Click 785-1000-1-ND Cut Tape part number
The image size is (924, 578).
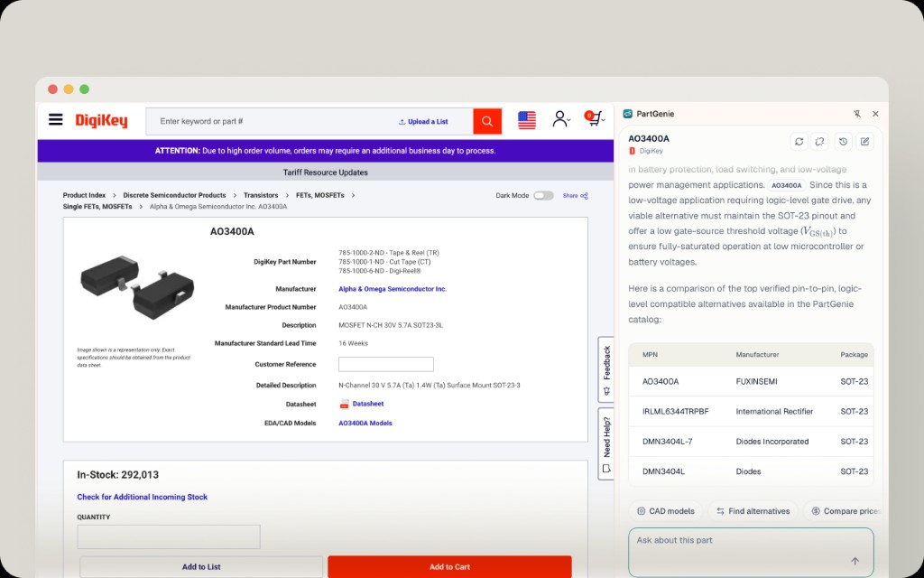(x=384, y=262)
